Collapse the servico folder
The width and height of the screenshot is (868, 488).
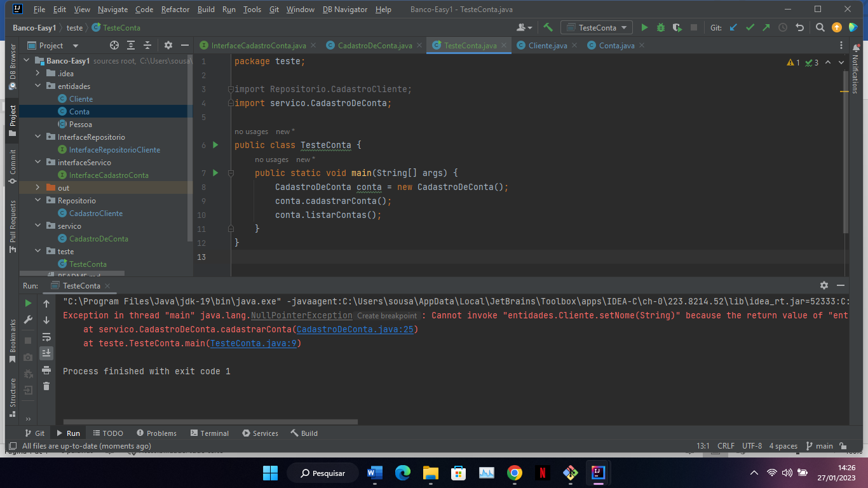[x=38, y=226]
